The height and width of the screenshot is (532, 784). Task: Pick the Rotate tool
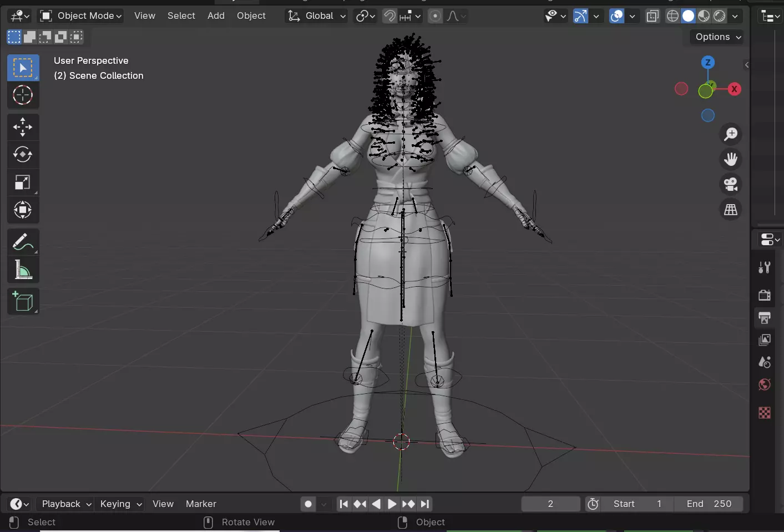tap(23, 155)
